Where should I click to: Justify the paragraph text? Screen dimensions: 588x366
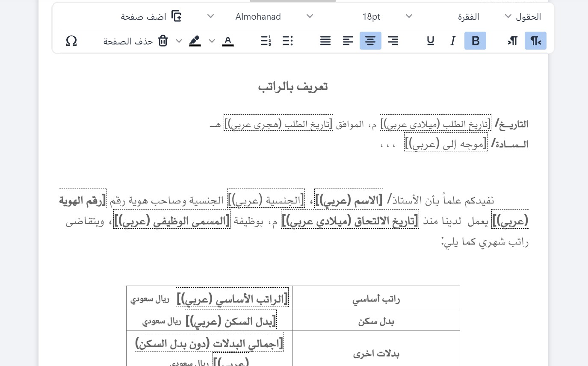[325, 41]
